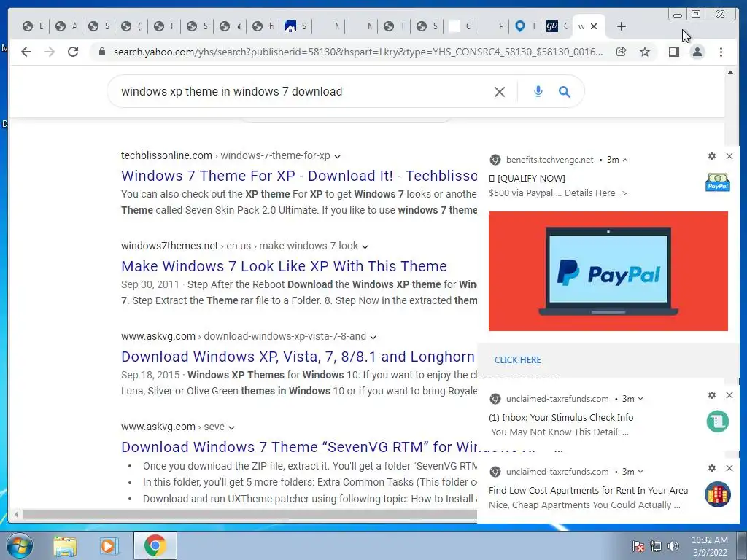
Task: Click the apartments building notification icon
Action: [718, 494]
